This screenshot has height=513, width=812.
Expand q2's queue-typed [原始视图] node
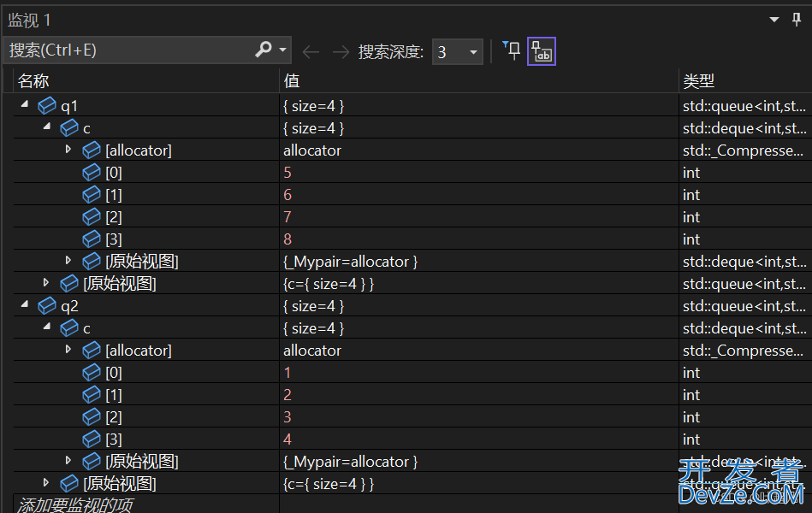click(46, 482)
